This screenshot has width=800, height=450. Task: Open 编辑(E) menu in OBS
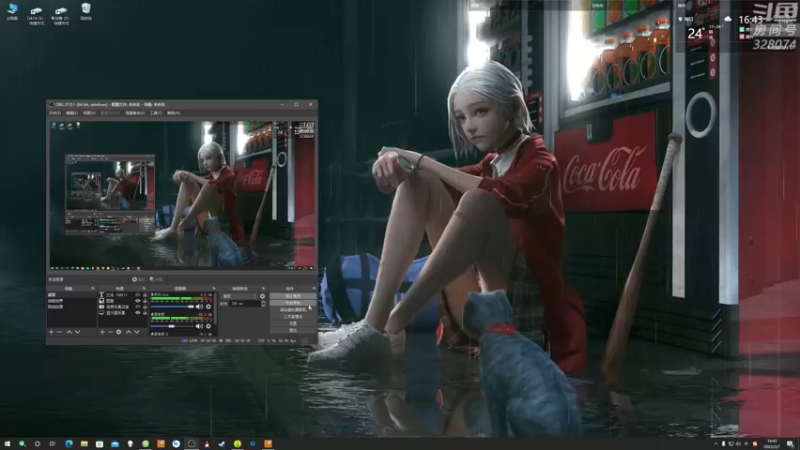point(72,113)
